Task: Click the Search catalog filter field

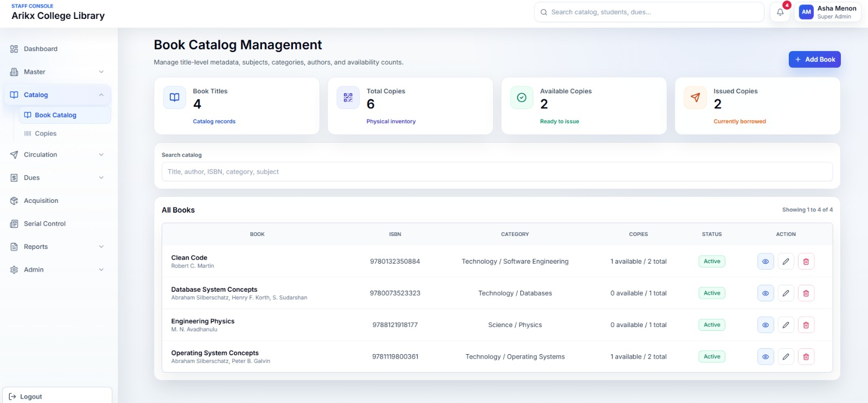Action: (496, 172)
